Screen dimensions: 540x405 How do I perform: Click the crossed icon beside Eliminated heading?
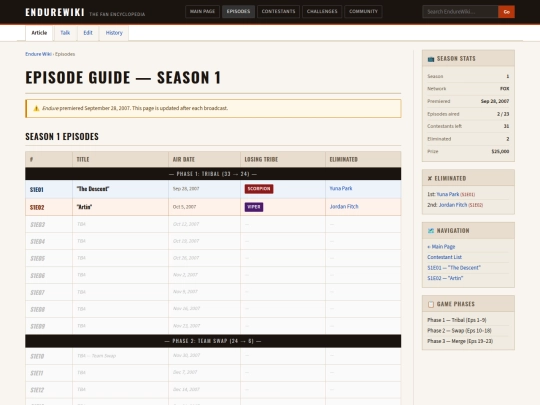click(x=429, y=178)
